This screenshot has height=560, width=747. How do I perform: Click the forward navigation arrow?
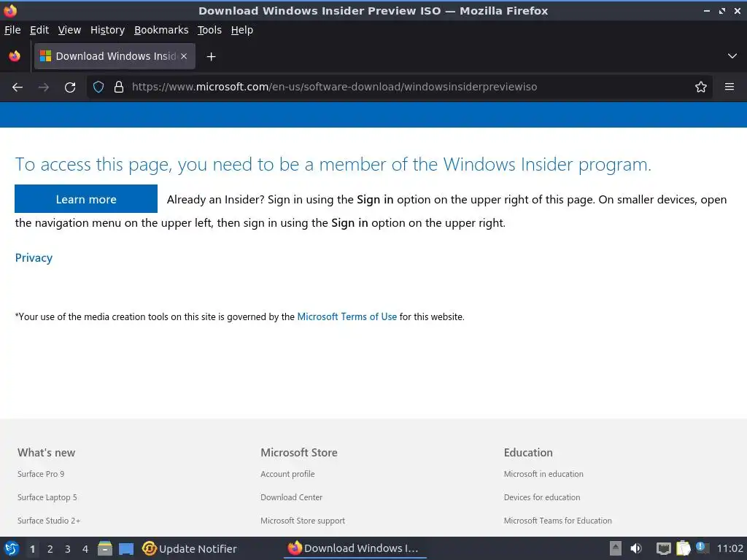43,87
